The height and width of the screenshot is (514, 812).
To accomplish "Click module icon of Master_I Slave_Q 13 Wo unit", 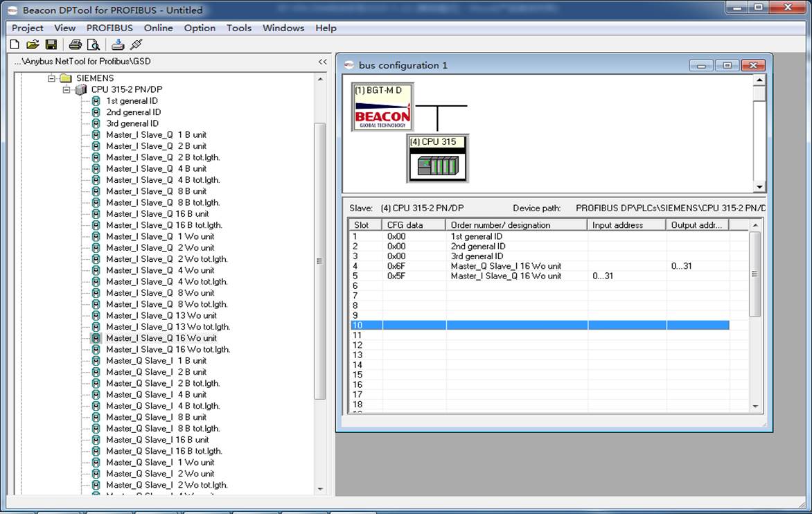I will 96,316.
